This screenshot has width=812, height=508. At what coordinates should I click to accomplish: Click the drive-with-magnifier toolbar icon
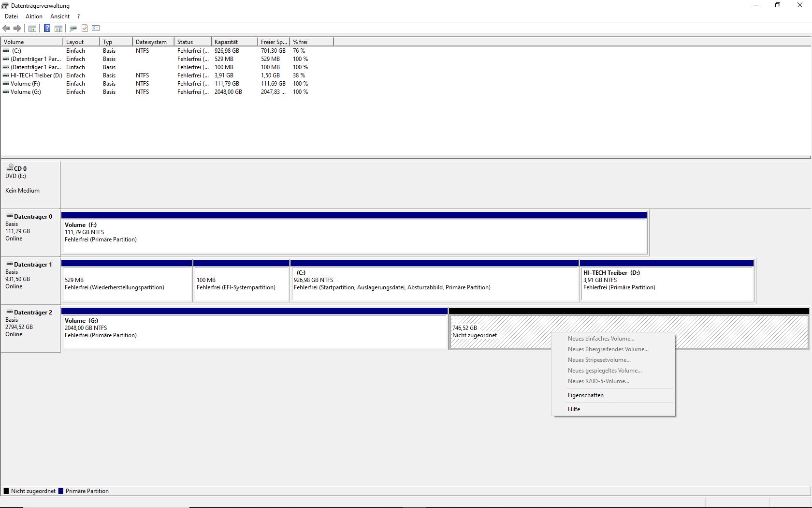pos(73,29)
